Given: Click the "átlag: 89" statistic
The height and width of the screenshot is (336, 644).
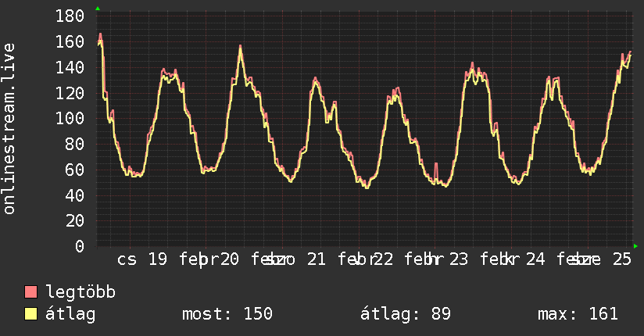Looking at the screenshot, I should (406, 314).
